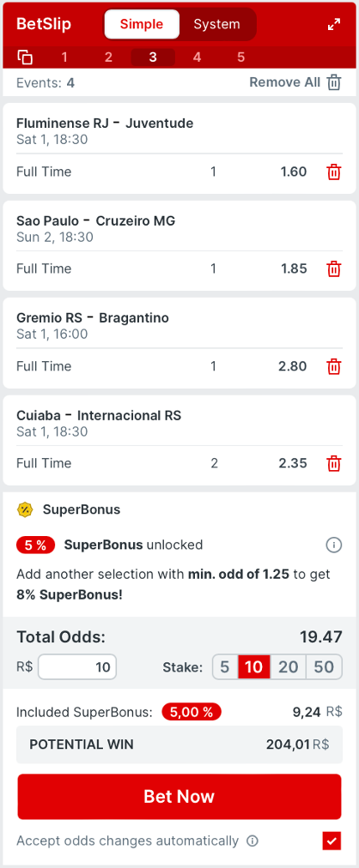This screenshot has width=359, height=868.
Task: Click the copy betslip icon
Action: pyautogui.click(x=25, y=57)
